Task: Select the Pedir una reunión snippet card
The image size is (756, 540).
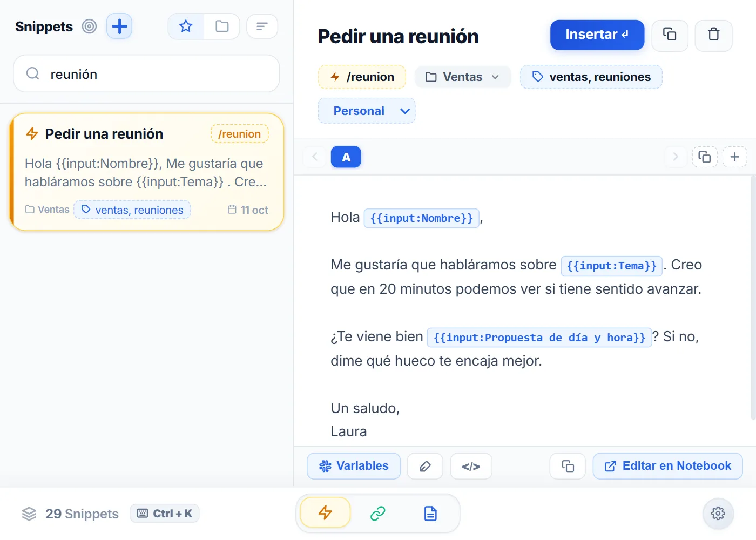Action: point(146,172)
